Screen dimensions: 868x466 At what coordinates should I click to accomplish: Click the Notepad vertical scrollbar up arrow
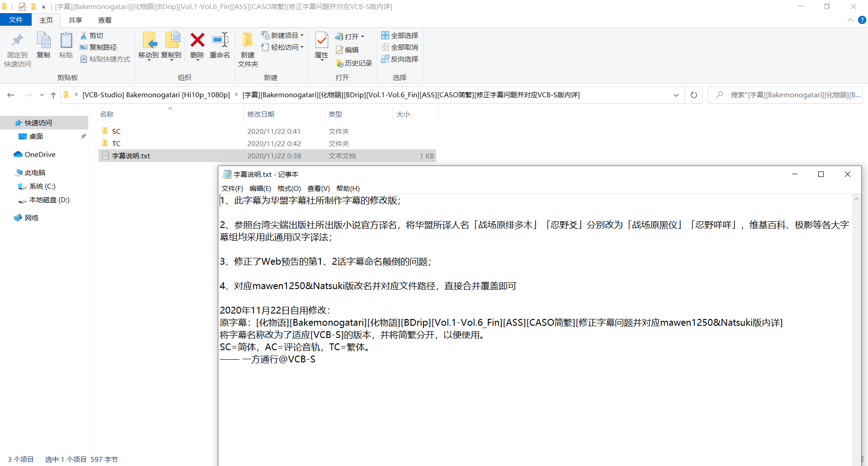pyautogui.click(x=856, y=199)
